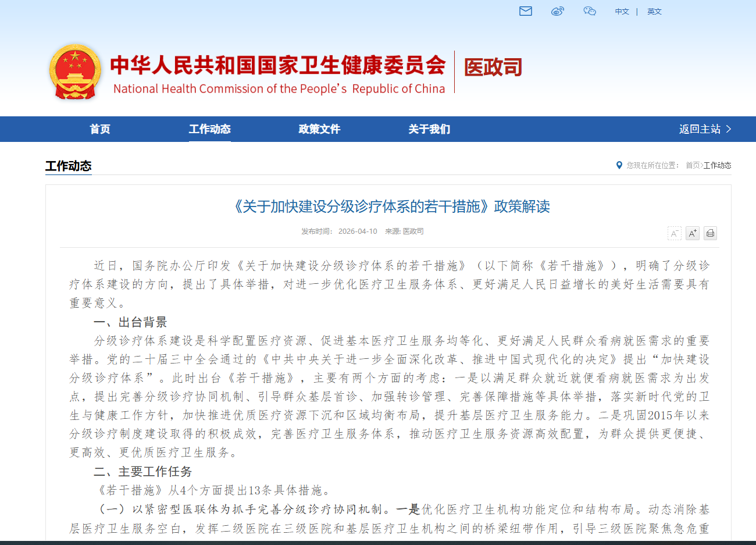The width and height of the screenshot is (756, 545).
Task: Click paragraph starting 近日，国务院办公厅印发
Action: click(x=389, y=284)
